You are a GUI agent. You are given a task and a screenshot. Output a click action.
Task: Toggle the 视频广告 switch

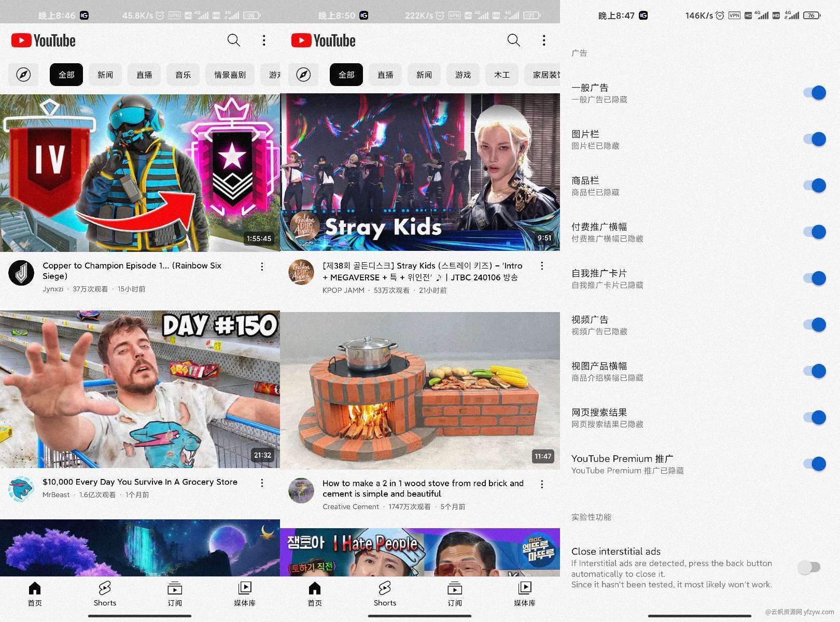click(814, 324)
